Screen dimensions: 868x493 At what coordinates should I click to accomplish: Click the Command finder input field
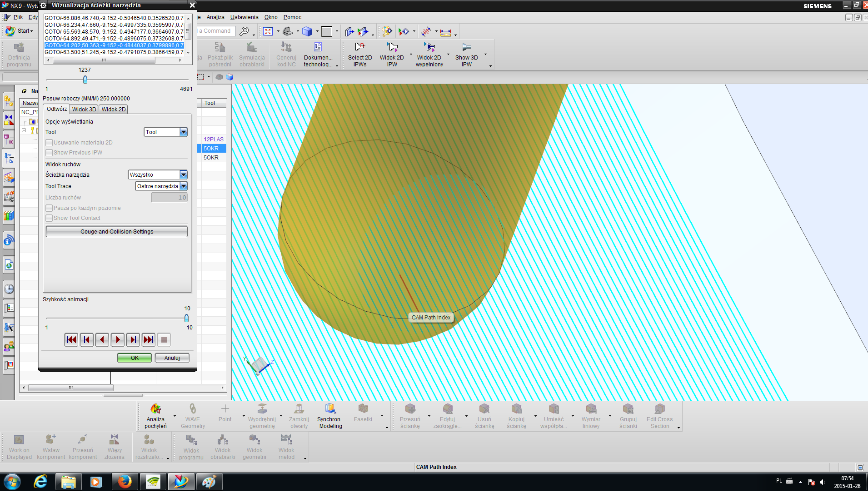217,31
